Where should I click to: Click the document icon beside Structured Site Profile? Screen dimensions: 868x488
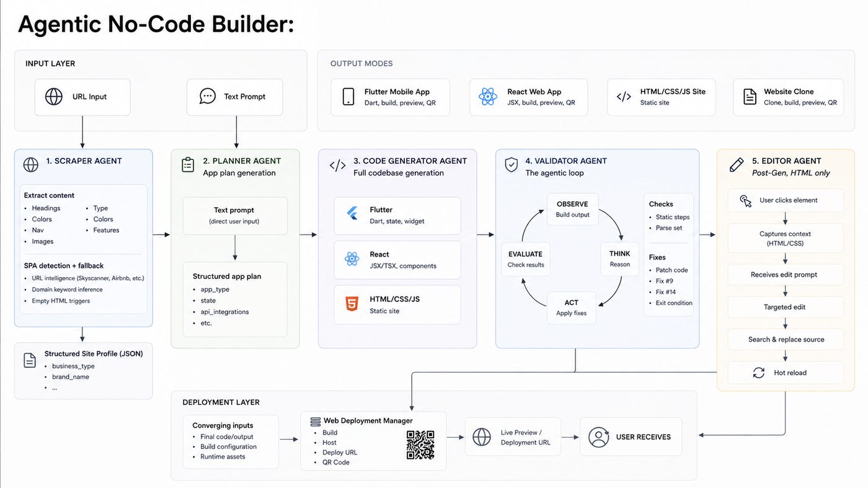point(30,360)
